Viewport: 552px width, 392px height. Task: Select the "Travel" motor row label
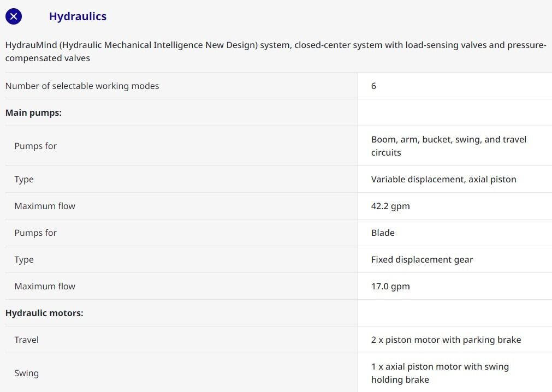tap(27, 340)
